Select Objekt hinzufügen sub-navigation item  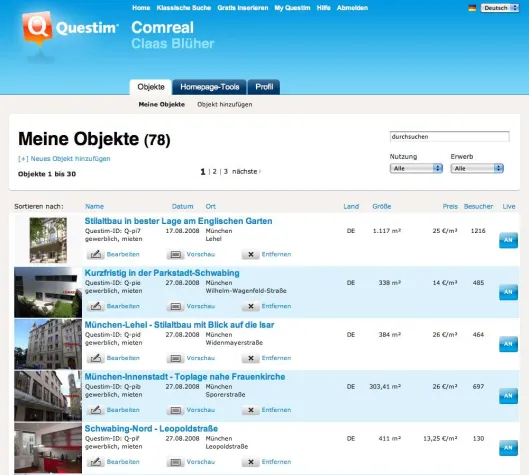click(225, 105)
